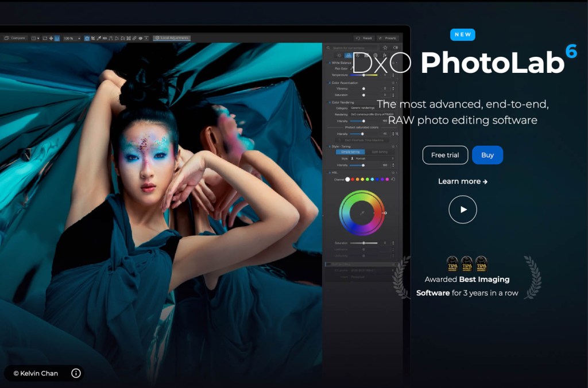Select the green HSL channel

coord(367,179)
